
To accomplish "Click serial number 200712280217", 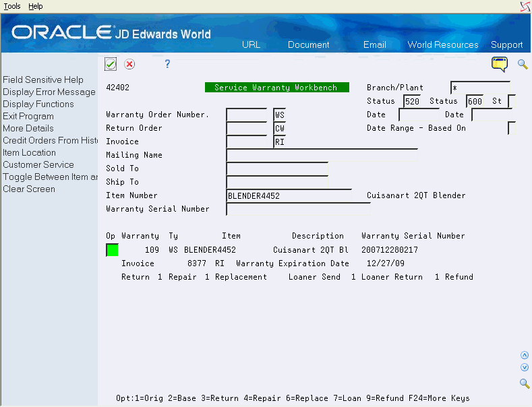I will tap(390, 250).
